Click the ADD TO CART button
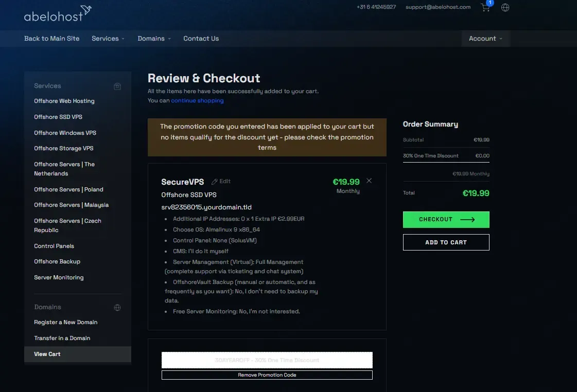 [x=446, y=242]
